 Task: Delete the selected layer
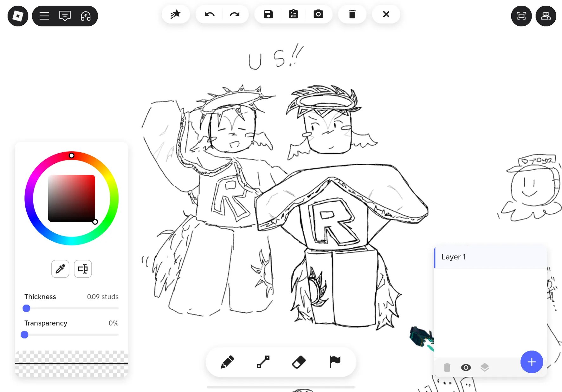pos(447,367)
